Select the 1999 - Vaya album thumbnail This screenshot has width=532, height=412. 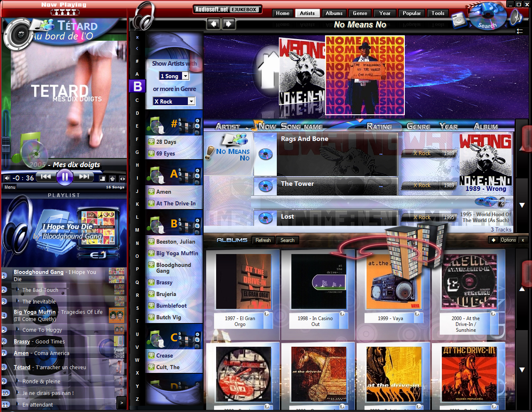pyautogui.click(x=393, y=283)
